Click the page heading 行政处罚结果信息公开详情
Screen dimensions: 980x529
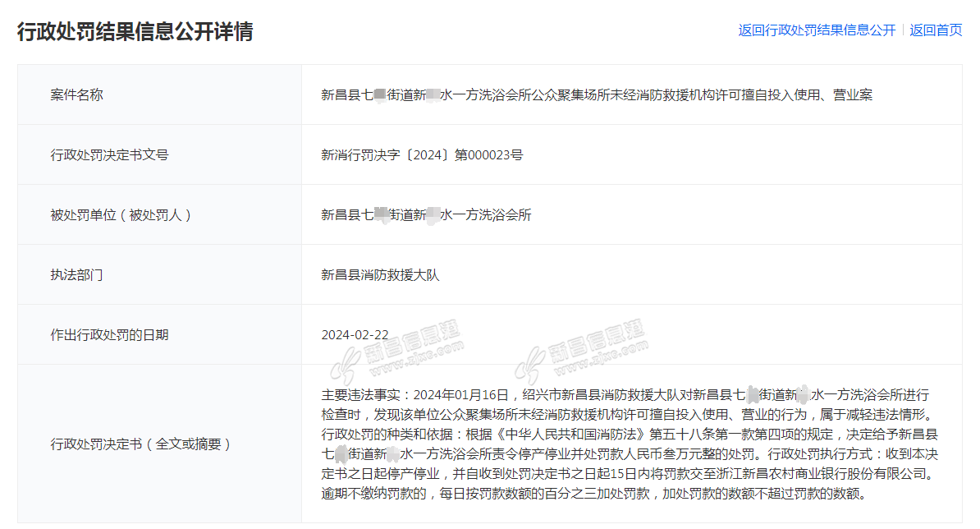coord(135,31)
